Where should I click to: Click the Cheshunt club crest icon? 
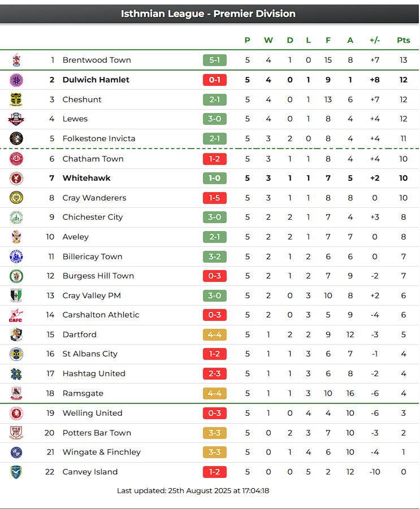point(16,99)
